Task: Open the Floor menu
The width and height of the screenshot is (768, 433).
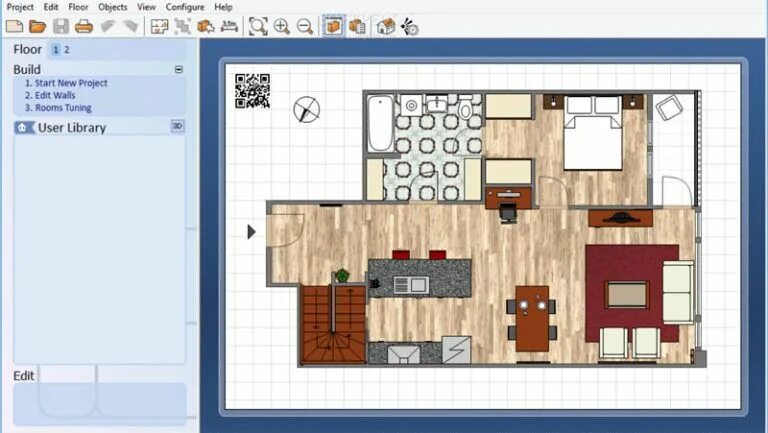Action: [78, 7]
